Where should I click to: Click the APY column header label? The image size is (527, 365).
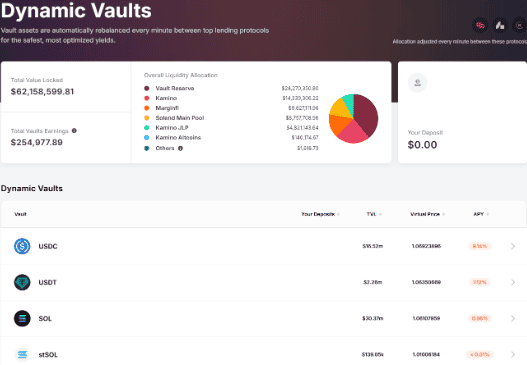pyautogui.click(x=479, y=214)
